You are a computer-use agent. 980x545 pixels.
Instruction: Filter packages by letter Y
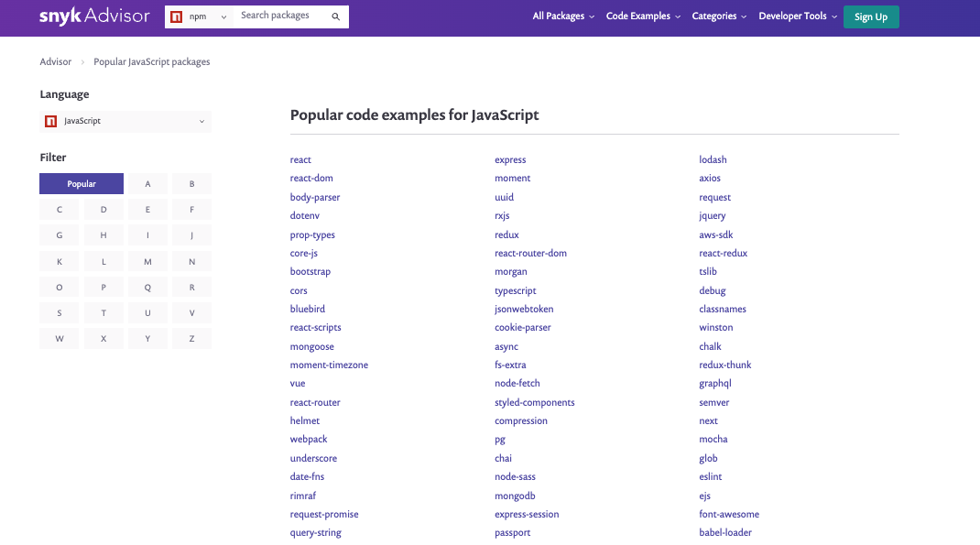point(147,338)
